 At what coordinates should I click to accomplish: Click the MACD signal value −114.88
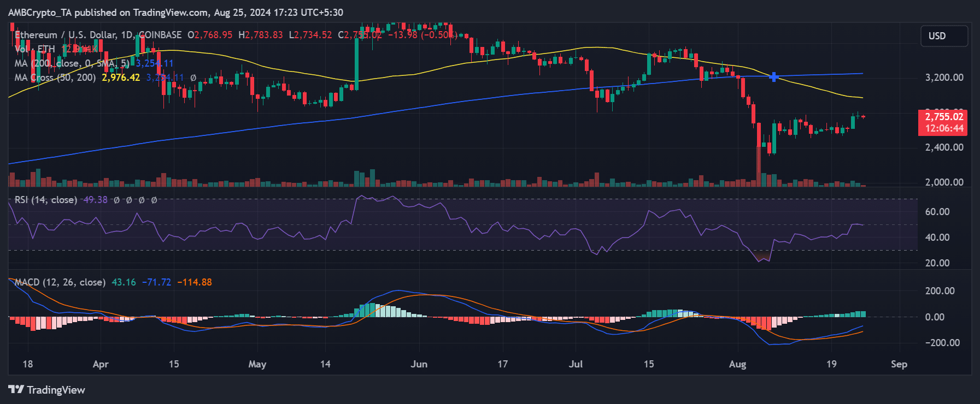pos(195,282)
